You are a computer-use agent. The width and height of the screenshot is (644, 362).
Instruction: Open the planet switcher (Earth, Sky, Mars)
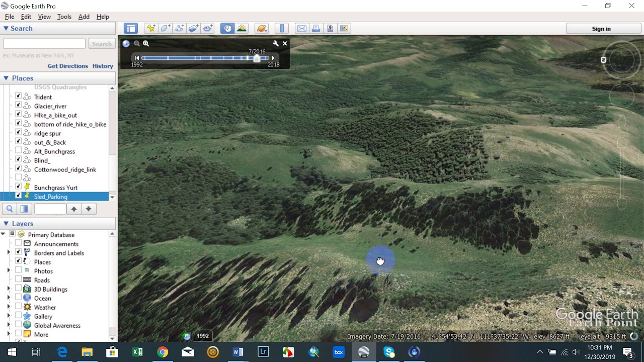pyautogui.click(x=262, y=29)
